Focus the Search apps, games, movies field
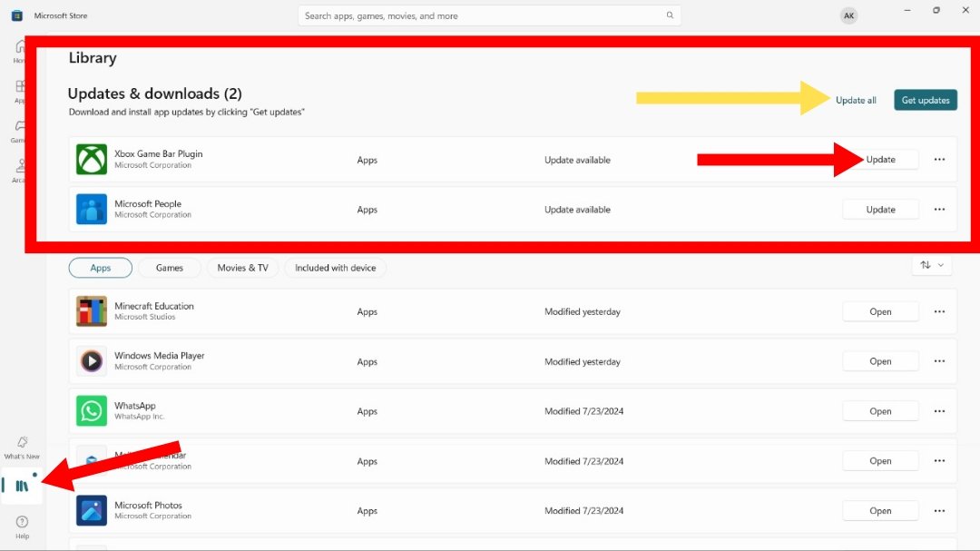This screenshot has width=980, height=551. click(x=489, y=15)
